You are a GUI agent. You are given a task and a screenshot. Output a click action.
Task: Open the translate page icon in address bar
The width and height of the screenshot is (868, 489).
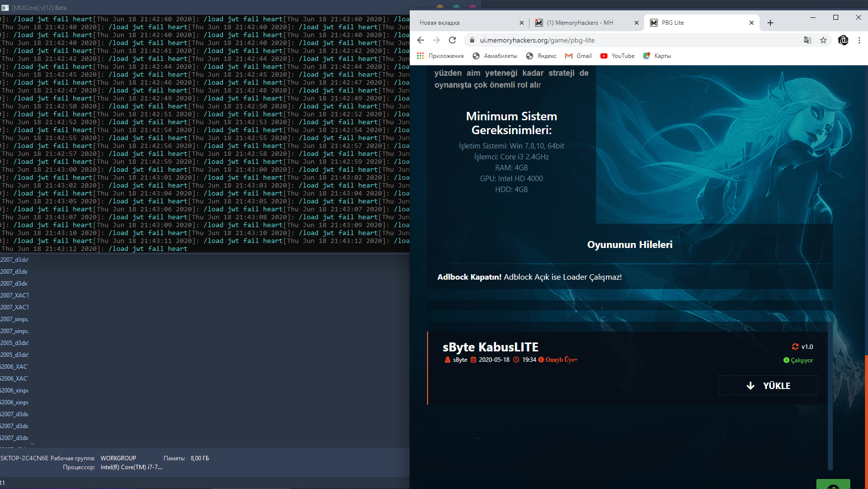[x=808, y=40]
